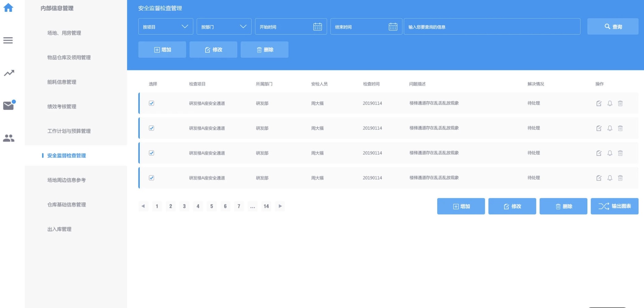
Task: Click the bottom 修改 button
Action: (x=512, y=206)
